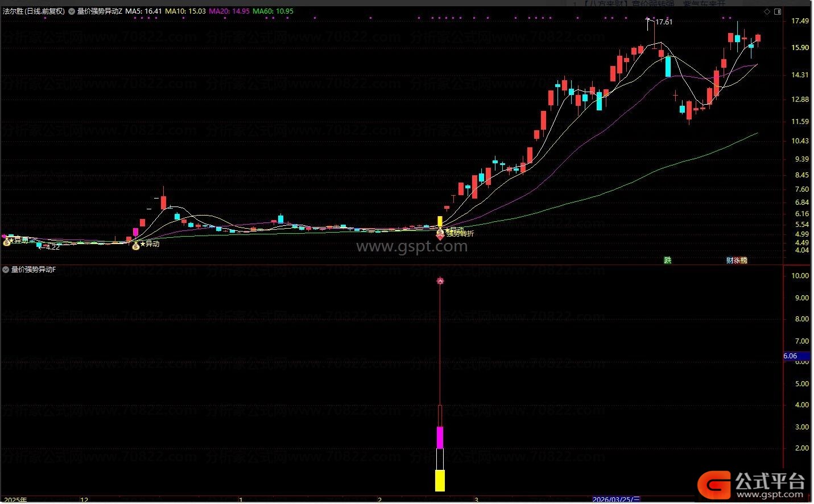
Task: Click the 2026/03/25 date marker on the time axis
Action: coord(616,499)
